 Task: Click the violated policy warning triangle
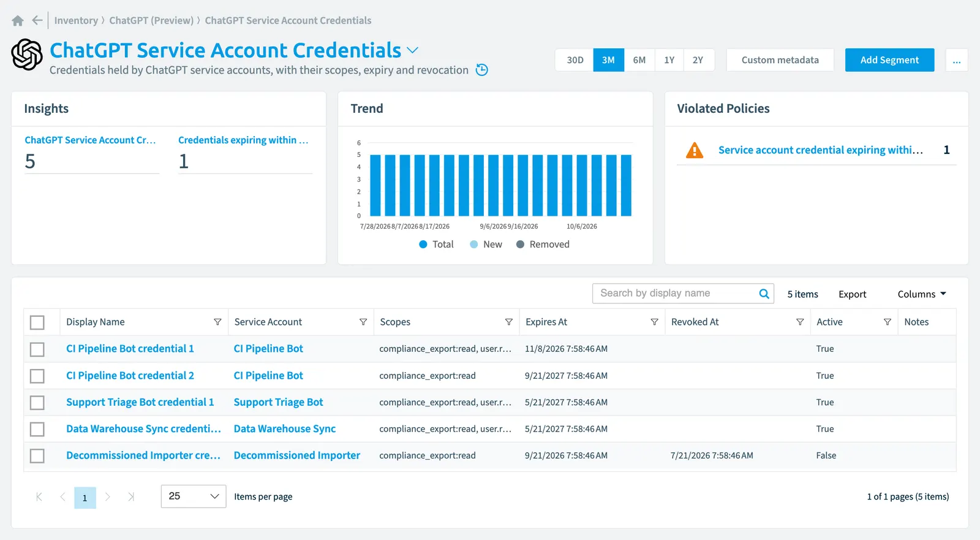pyautogui.click(x=695, y=150)
